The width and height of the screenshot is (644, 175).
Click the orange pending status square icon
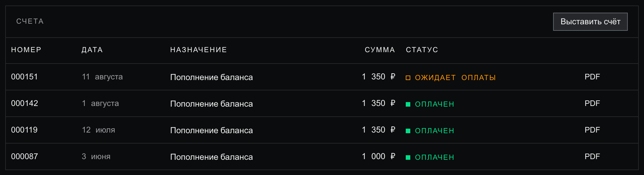coord(408,78)
